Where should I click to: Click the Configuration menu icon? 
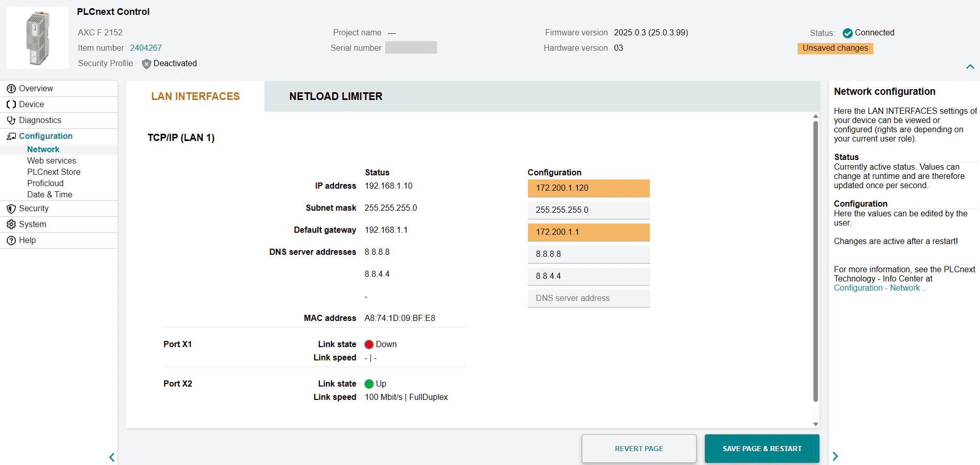(x=11, y=136)
